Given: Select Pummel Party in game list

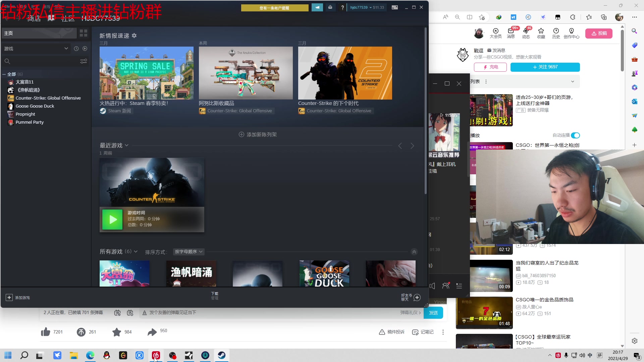Looking at the screenshot, I should click(30, 122).
